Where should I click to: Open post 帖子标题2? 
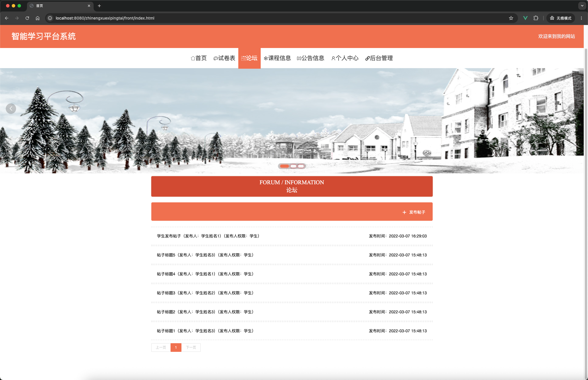(292, 312)
